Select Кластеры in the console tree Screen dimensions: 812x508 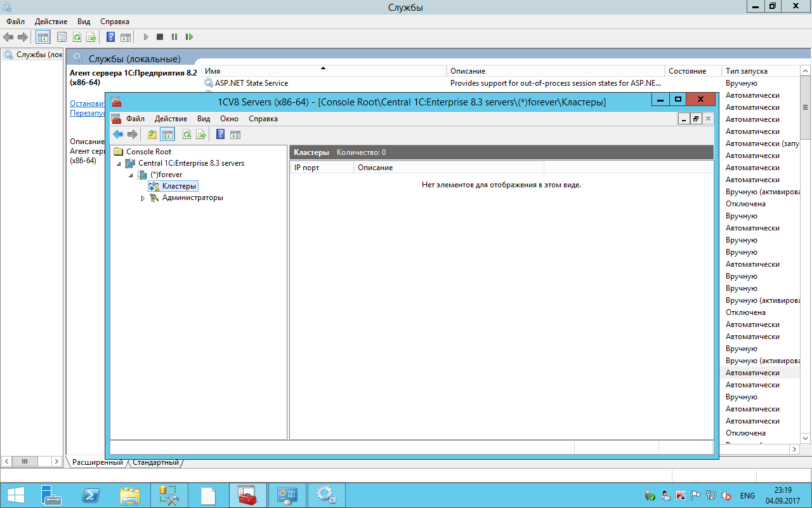180,186
